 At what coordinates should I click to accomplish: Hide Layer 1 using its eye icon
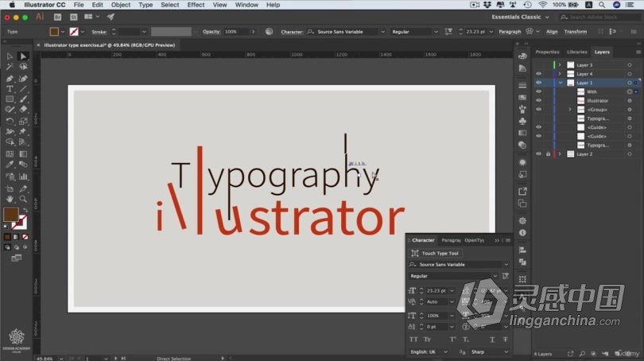(538, 83)
